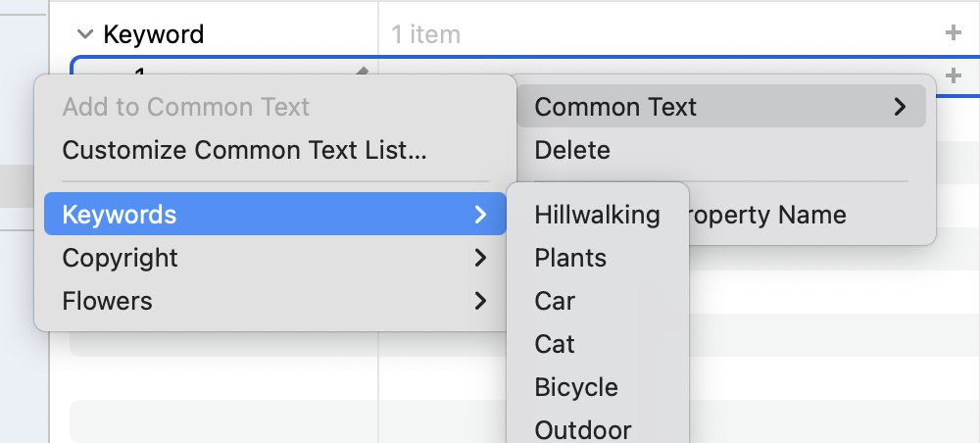The width and height of the screenshot is (980, 443).
Task: Choose Delete from the context menu
Action: pos(572,150)
